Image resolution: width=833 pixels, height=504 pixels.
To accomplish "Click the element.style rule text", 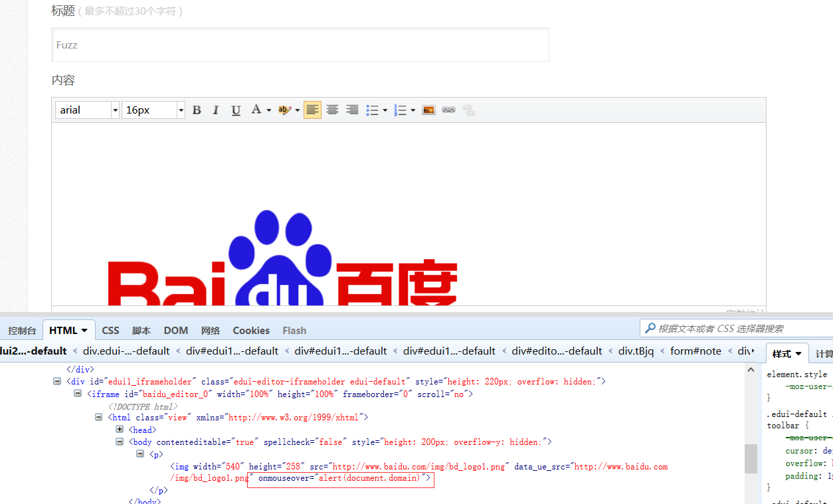I will tap(797, 375).
